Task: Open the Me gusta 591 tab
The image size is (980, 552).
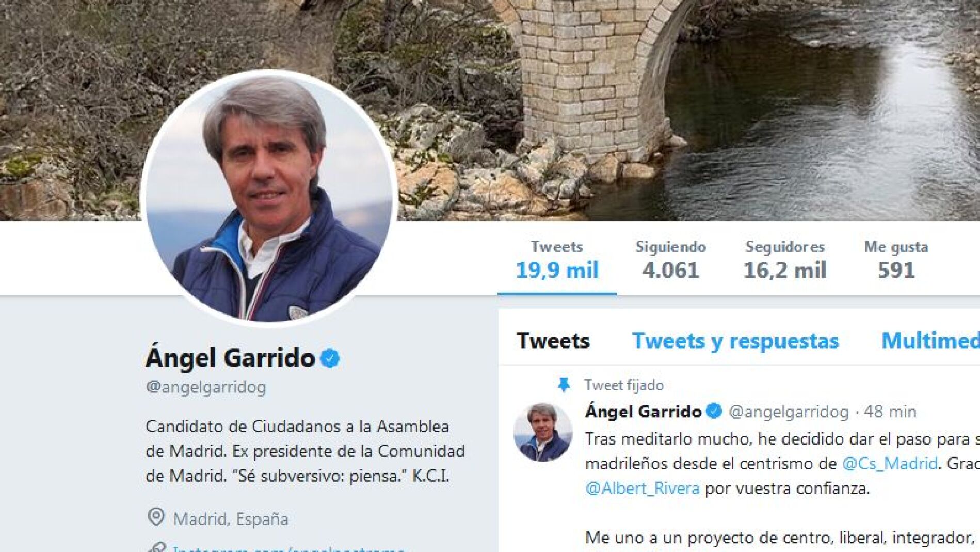Action: click(x=896, y=260)
